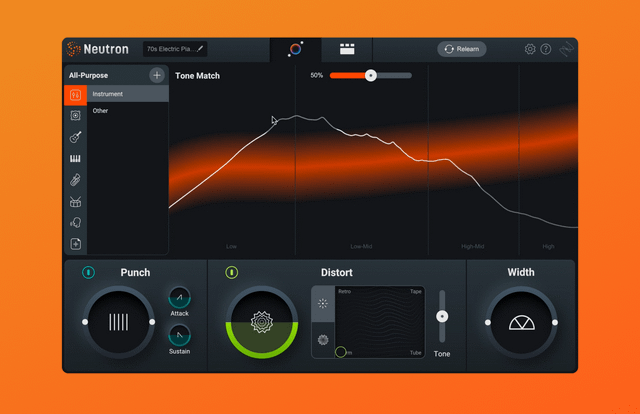Select the speaker/bass category icon
Screen dimensions: 640x414
(x=76, y=116)
